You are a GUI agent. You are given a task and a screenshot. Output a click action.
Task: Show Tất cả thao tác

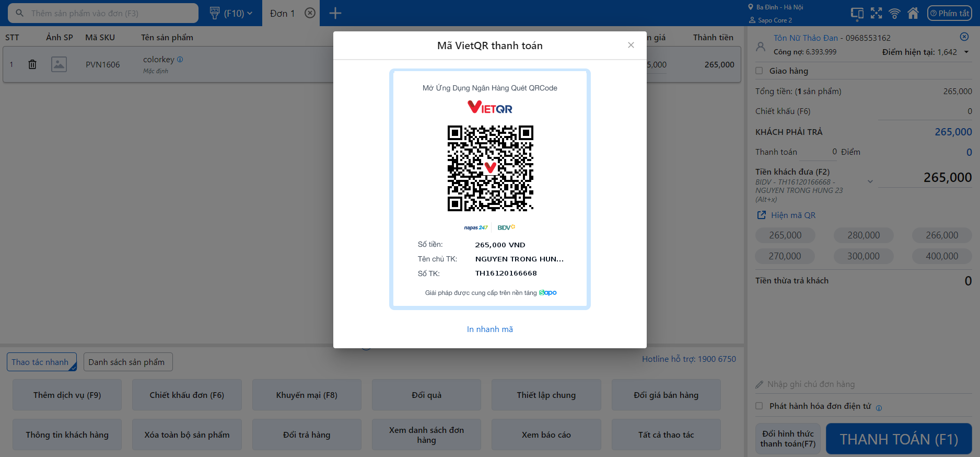pyautogui.click(x=666, y=435)
